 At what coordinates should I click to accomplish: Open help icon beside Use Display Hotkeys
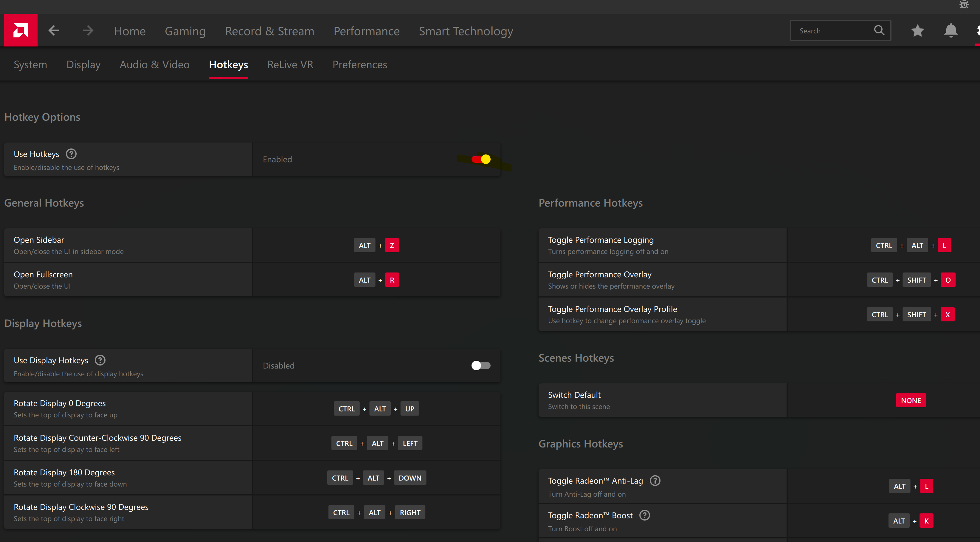pyautogui.click(x=100, y=360)
